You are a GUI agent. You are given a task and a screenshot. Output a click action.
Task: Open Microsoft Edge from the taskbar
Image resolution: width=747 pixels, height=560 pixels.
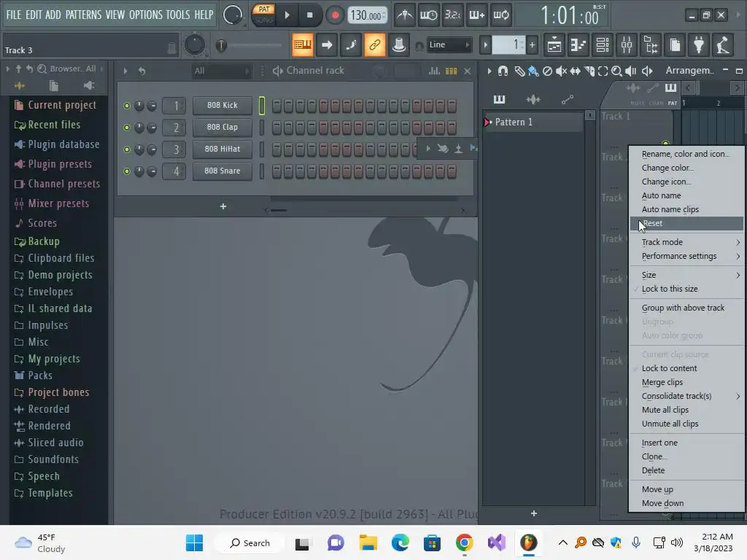[400, 542]
